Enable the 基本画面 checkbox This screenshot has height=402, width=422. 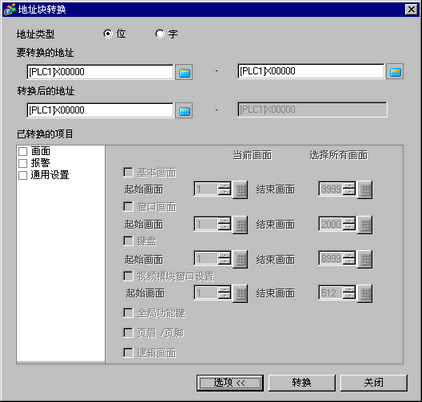pyautogui.click(x=128, y=172)
